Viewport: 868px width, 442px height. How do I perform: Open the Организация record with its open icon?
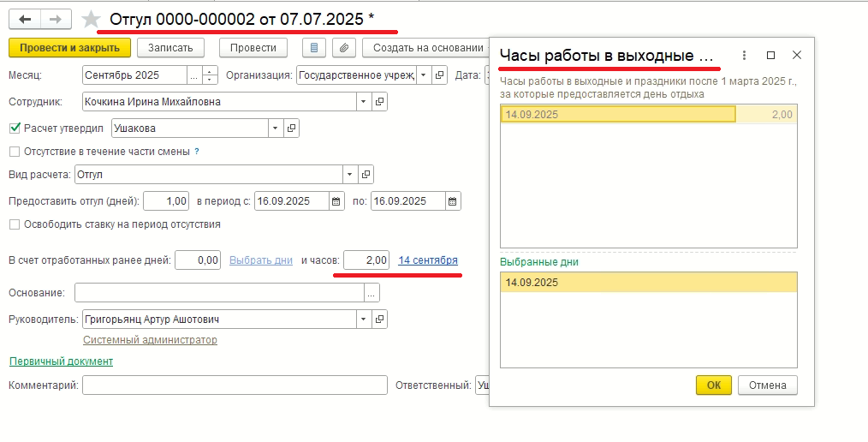[x=439, y=75]
